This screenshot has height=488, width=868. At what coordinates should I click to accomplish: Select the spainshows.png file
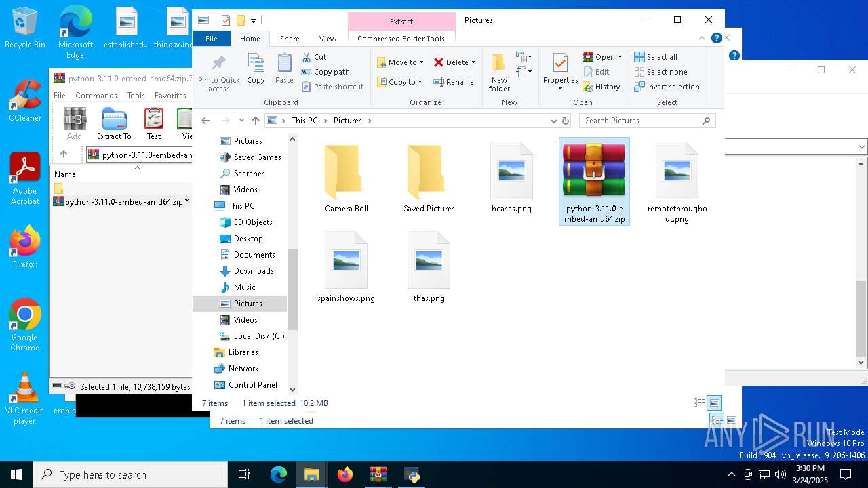pos(346,267)
